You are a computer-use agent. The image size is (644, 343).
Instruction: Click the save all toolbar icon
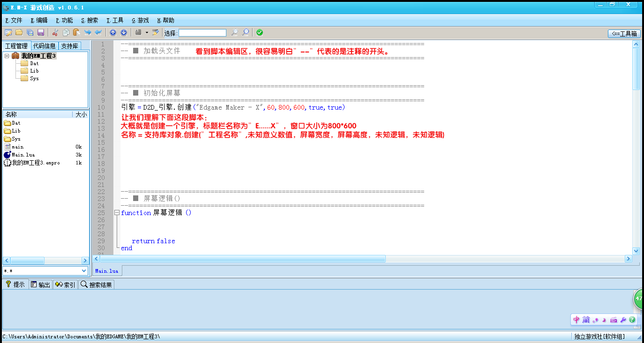(x=30, y=32)
